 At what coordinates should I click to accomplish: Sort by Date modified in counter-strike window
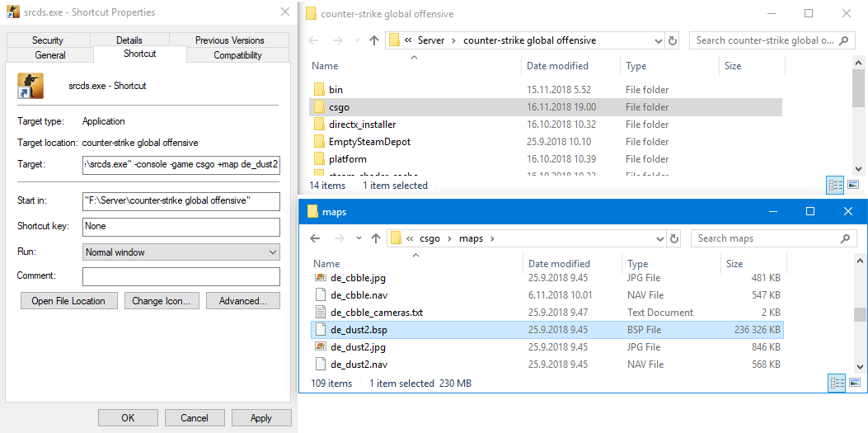pos(557,66)
